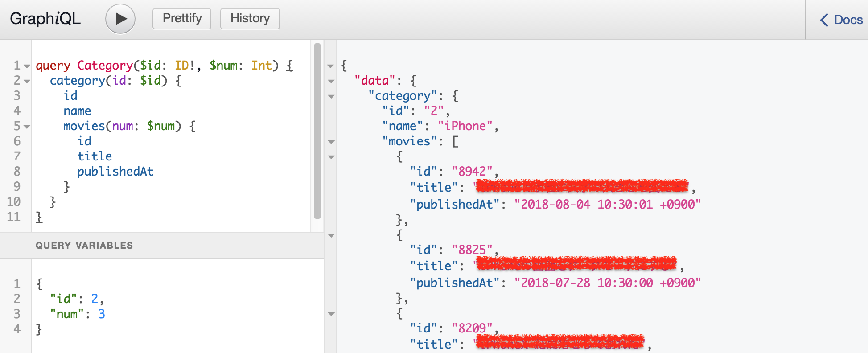Click the GraphiQL title logo
This screenshot has height=353, width=868.
45,19
